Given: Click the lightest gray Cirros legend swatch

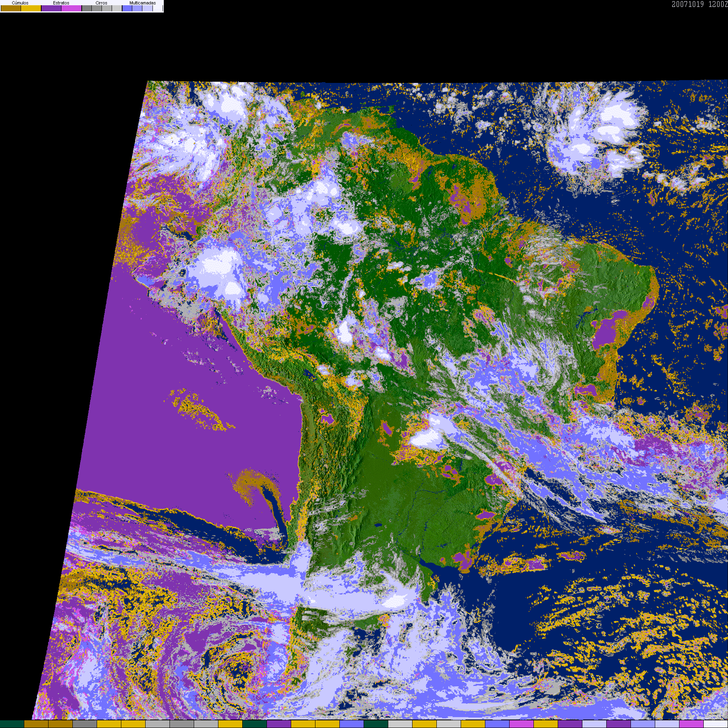Looking at the screenshot, I should coord(117,8).
